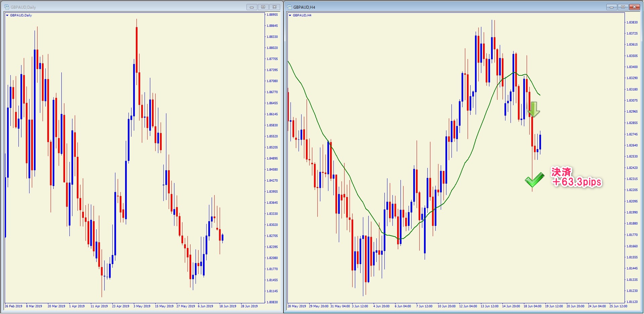
Task: Click the 19 Jun 12:00 time label
Action: click(554, 306)
